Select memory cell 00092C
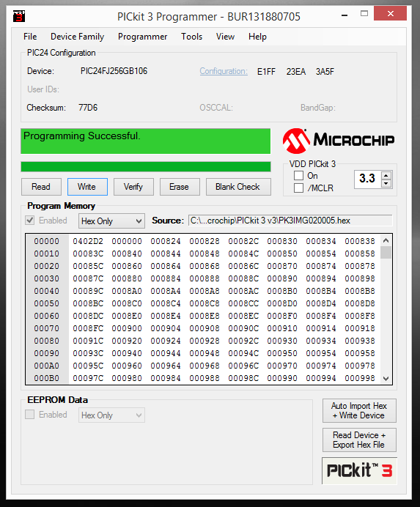This screenshot has height=507, width=420. coord(243,341)
